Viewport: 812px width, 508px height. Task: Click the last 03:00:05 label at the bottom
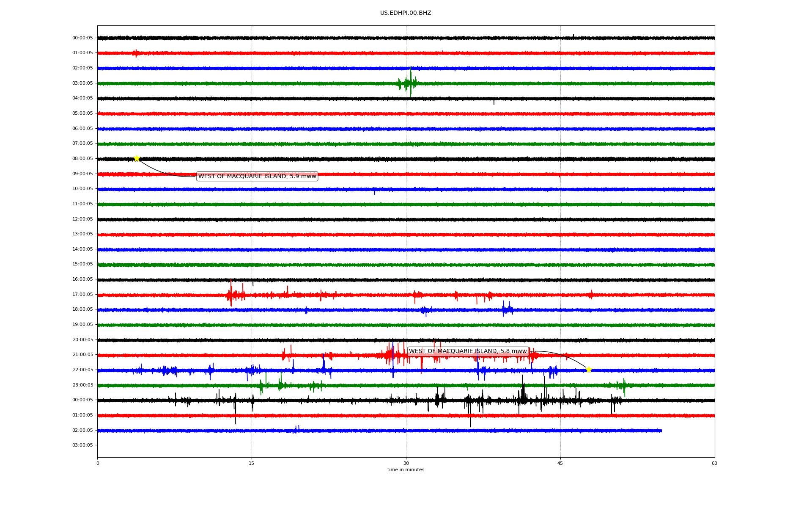pyautogui.click(x=82, y=445)
